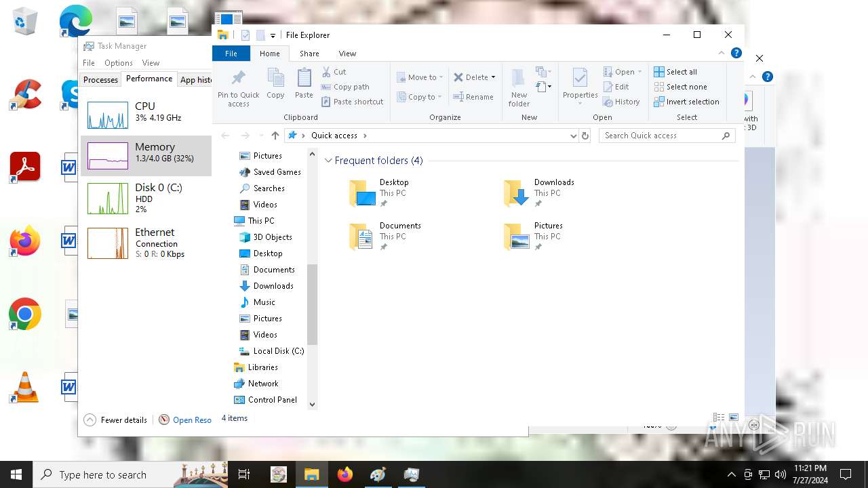This screenshot has width=868, height=488.
Task: Select the Home ribbon tab
Action: (x=269, y=54)
